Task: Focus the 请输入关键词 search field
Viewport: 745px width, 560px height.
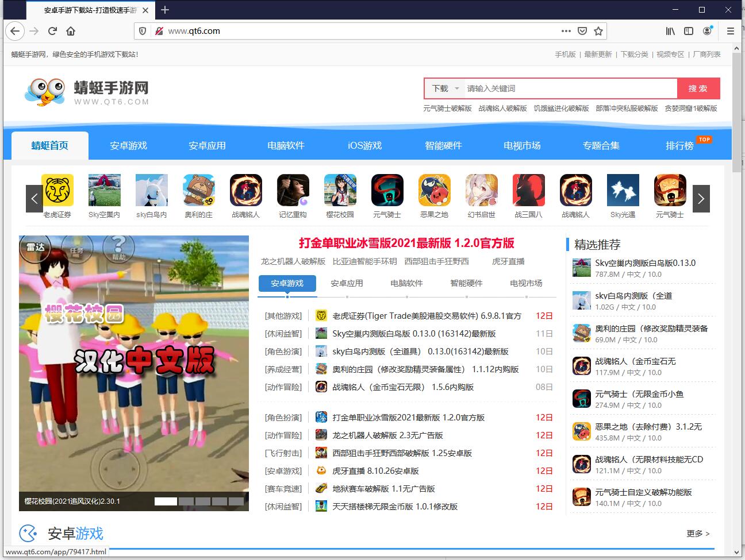Action: [570, 88]
